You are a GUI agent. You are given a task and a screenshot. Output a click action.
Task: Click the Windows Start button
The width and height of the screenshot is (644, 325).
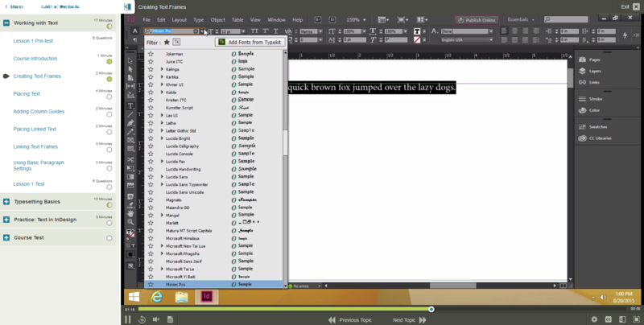[134, 296]
